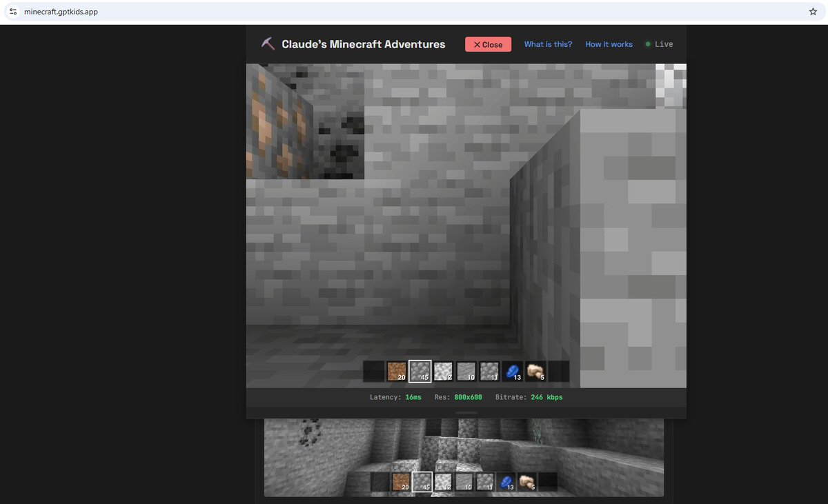Click the browser address bar showing minecraft.gptkids.app

click(414, 12)
